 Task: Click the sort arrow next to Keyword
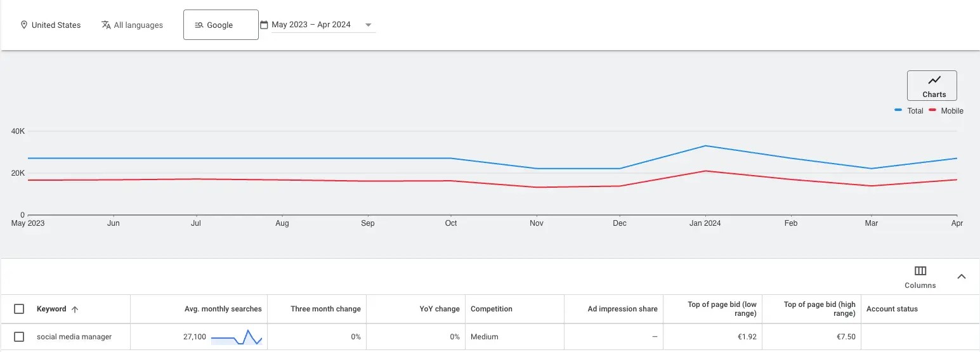pyautogui.click(x=75, y=310)
